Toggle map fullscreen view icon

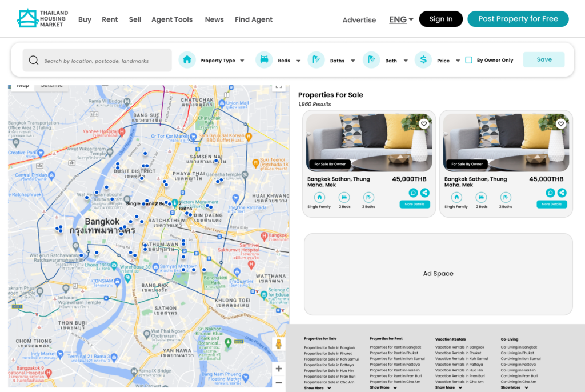coord(279,87)
